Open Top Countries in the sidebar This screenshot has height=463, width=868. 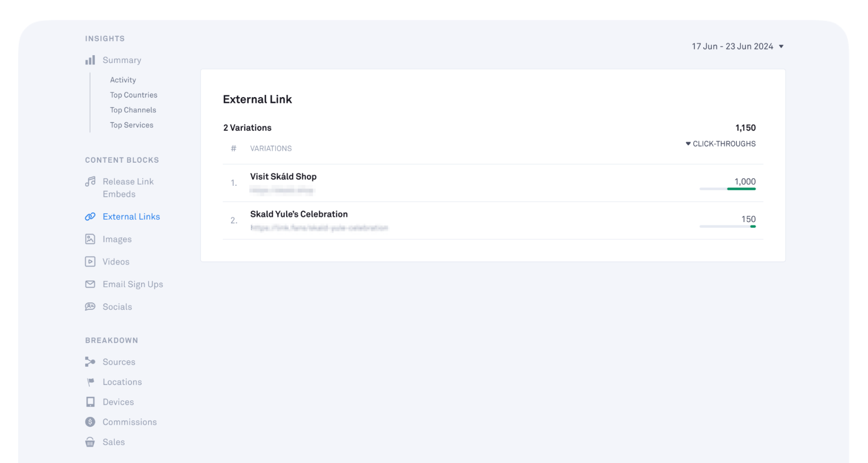pyautogui.click(x=134, y=95)
